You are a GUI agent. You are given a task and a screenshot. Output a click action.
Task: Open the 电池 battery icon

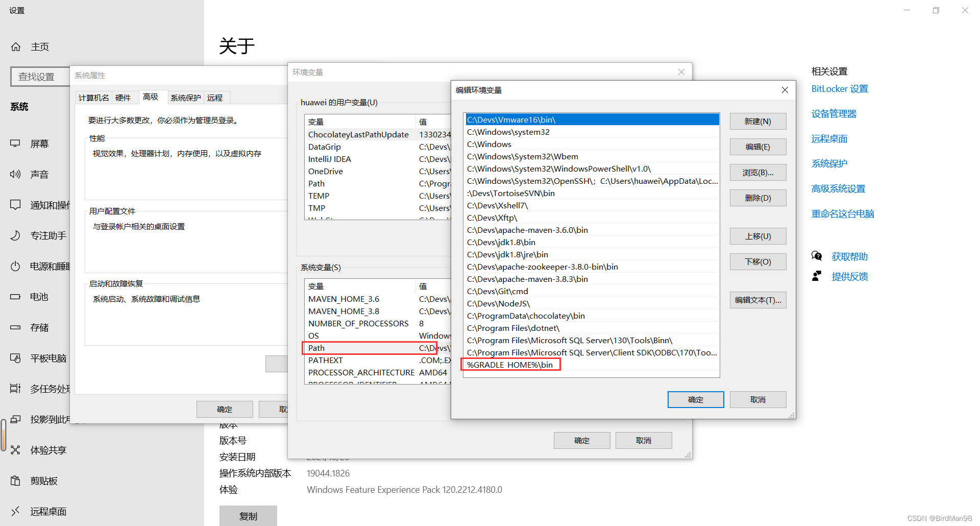pyautogui.click(x=15, y=297)
